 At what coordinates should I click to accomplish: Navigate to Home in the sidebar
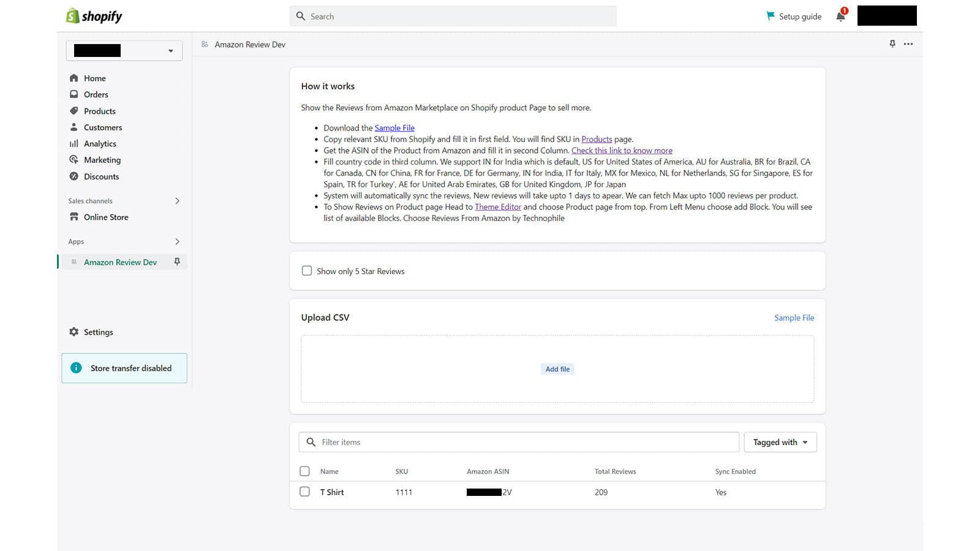click(x=94, y=78)
